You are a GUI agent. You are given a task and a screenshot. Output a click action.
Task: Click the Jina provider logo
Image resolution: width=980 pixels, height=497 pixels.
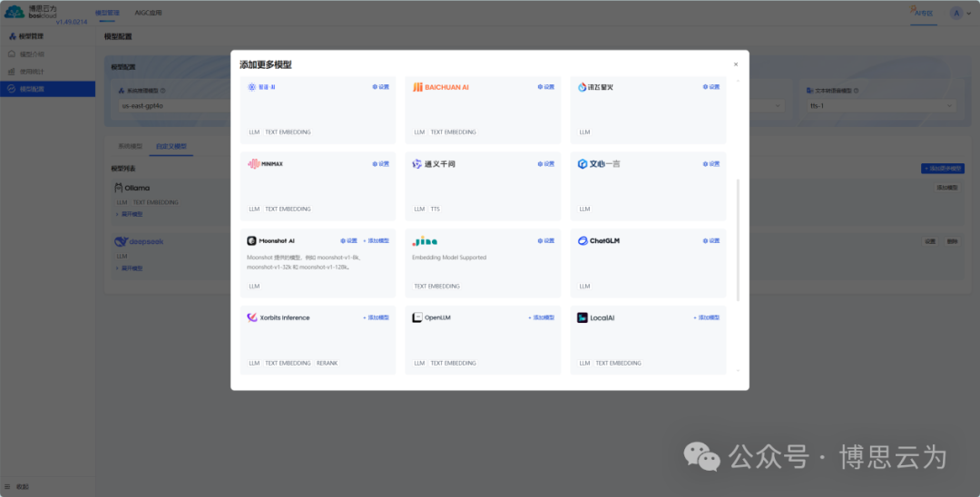[x=425, y=241]
